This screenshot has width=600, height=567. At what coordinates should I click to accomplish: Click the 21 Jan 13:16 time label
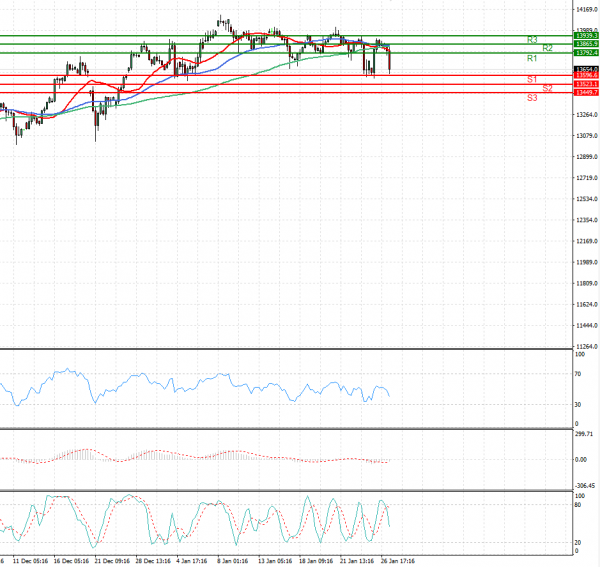point(357,561)
